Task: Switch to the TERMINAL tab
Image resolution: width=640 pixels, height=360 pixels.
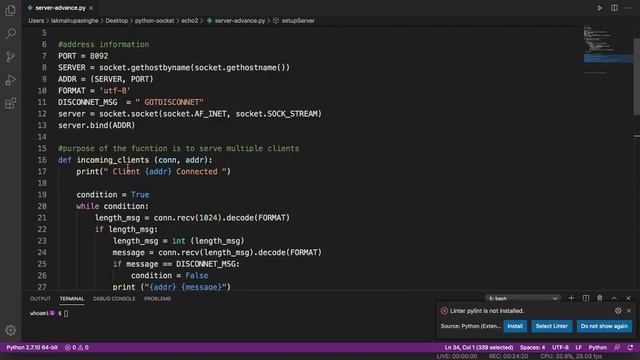Action: click(x=72, y=299)
